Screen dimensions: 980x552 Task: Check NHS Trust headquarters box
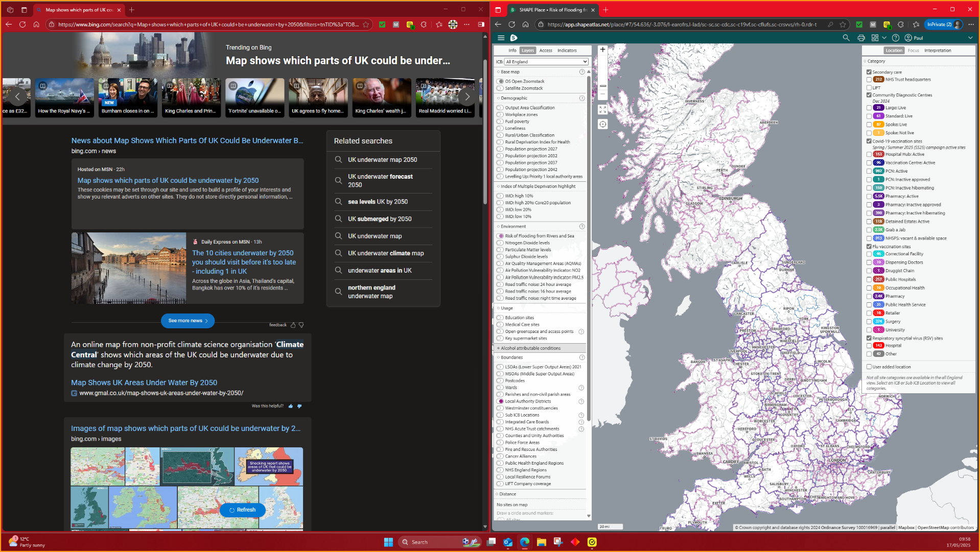click(869, 80)
